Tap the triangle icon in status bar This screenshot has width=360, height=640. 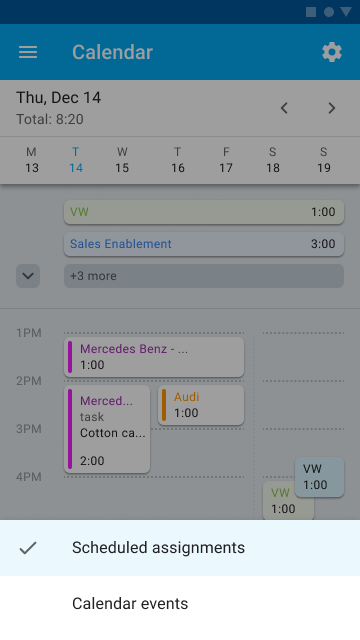coord(346,12)
